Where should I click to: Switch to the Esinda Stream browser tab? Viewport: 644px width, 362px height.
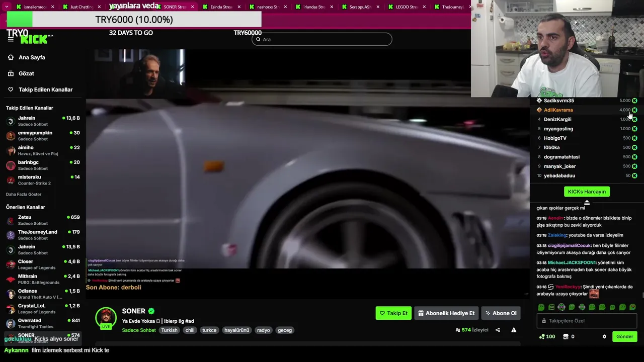tap(221, 7)
